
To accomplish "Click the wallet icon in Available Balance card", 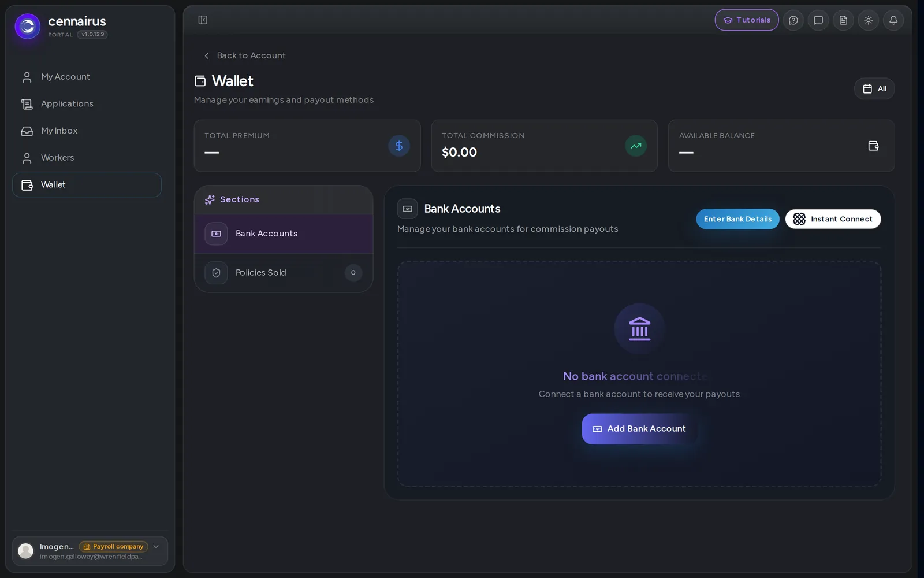I will [x=873, y=146].
